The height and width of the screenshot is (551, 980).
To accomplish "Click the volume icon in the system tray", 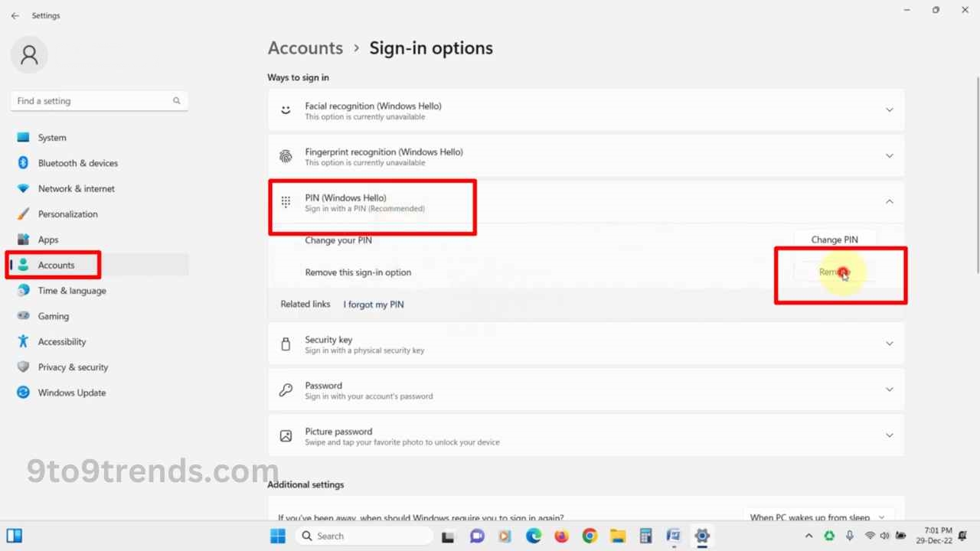I will click(884, 536).
